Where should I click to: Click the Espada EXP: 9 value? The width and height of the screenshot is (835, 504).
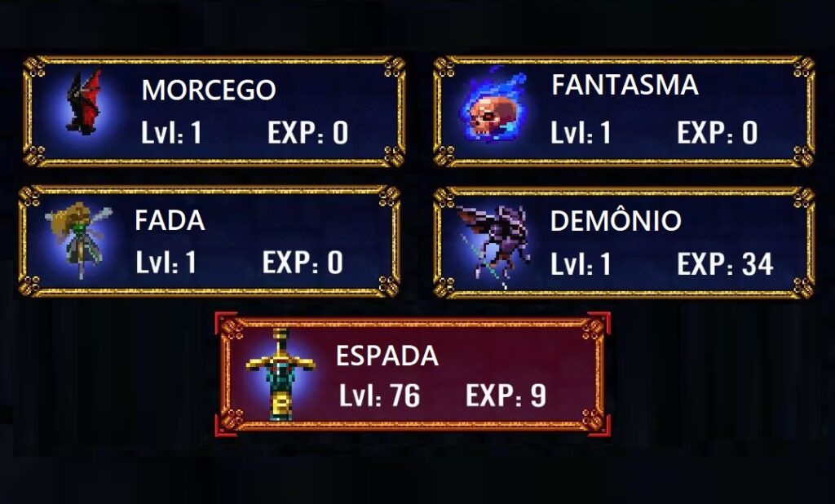(x=506, y=396)
